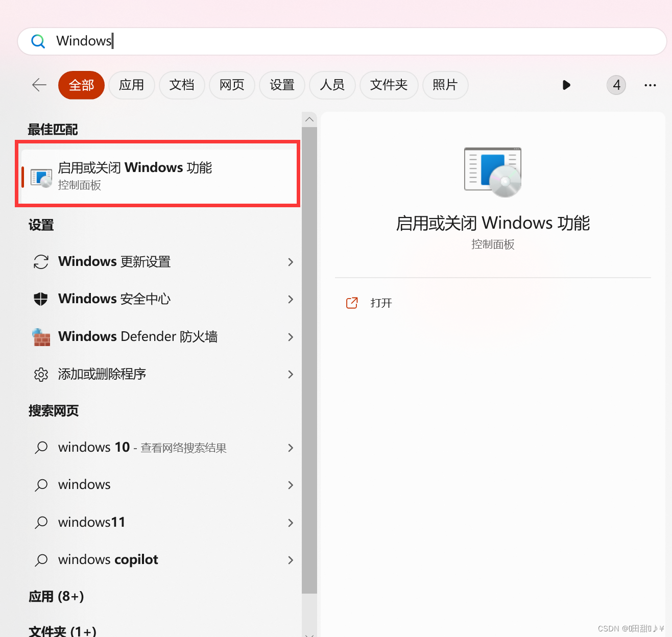Switch to the 应用 filter tab
Screen dimensions: 672x637
tap(132, 85)
